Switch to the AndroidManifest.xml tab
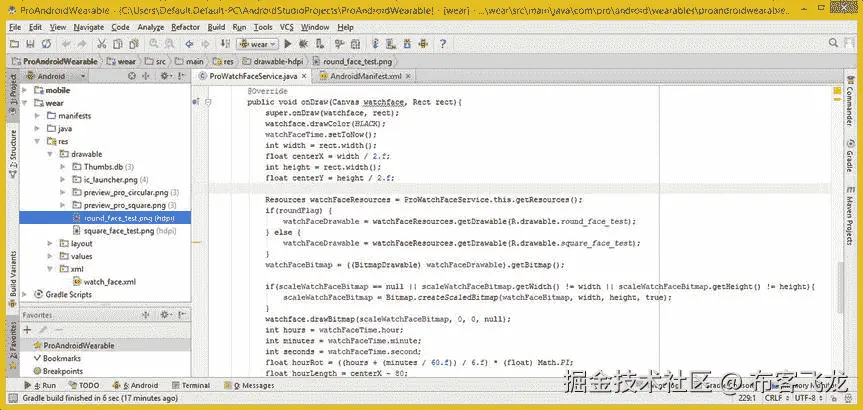The width and height of the screenshot is (863, 410). click(365, 76)
